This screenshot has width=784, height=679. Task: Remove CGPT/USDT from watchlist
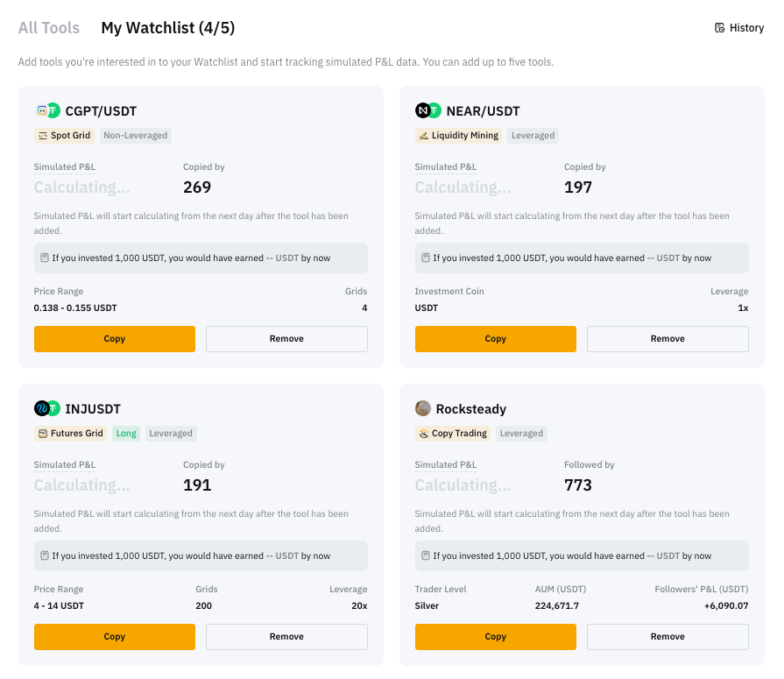(x=286, y=339)
